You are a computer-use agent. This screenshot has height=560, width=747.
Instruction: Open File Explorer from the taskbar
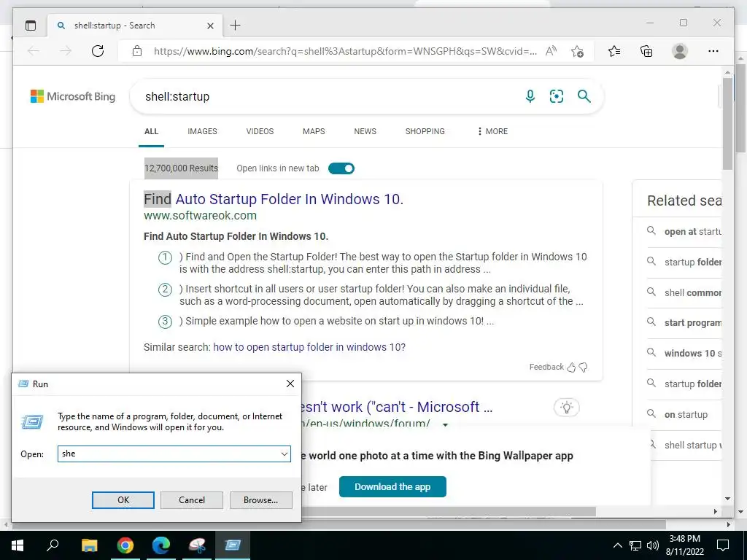(x=89, y=545)
